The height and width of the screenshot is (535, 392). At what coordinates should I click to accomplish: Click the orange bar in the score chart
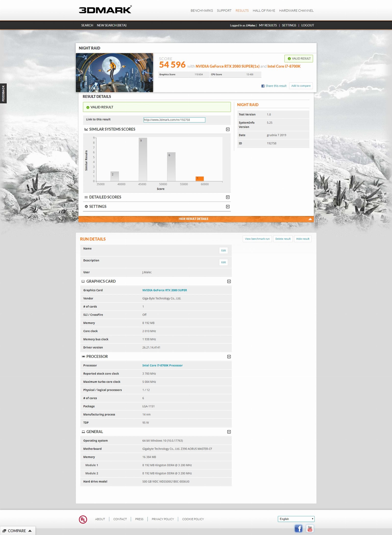coord(200,179)
